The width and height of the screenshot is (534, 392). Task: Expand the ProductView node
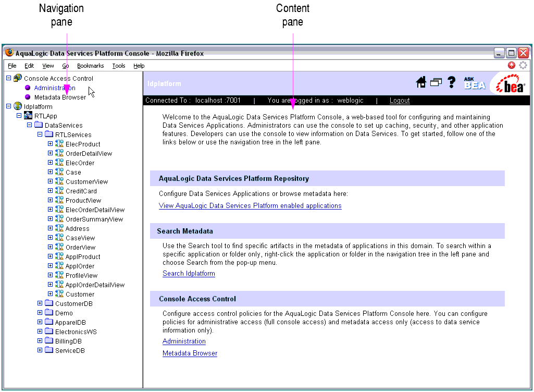50,200
